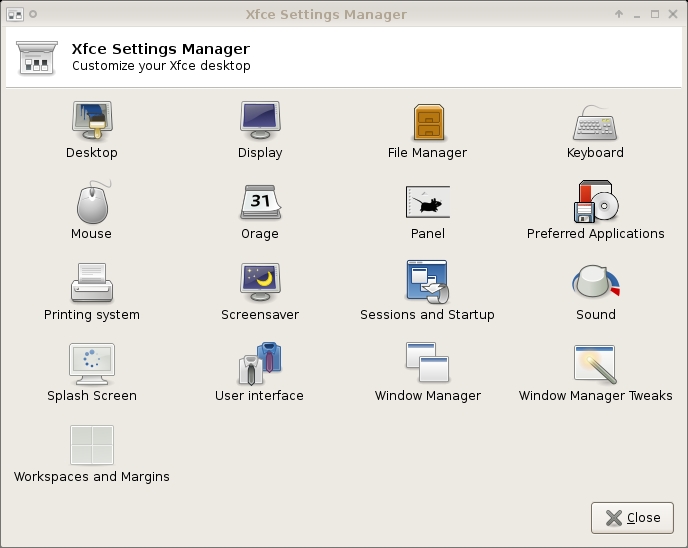Open Screensaver settings

(x=260, y=284)
